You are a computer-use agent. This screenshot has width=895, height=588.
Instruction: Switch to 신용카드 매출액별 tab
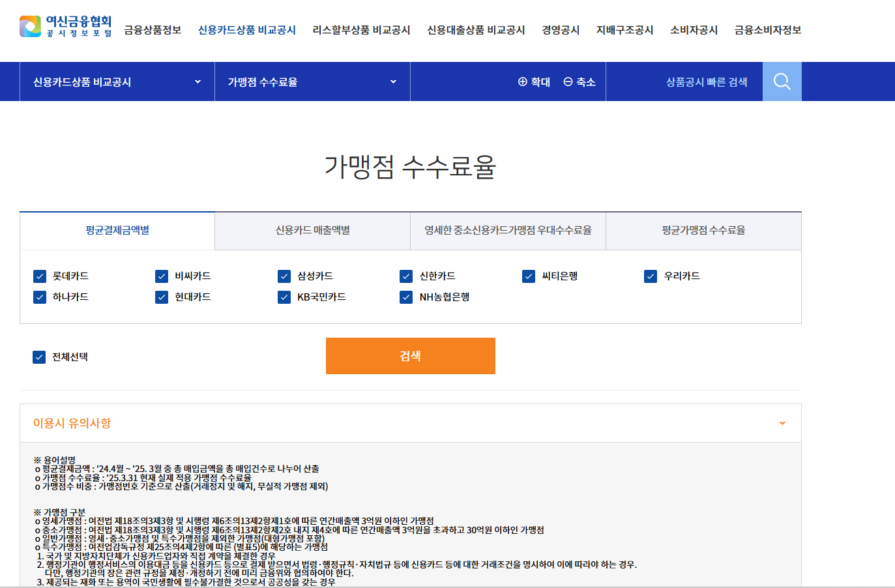[x=313, y=230]
